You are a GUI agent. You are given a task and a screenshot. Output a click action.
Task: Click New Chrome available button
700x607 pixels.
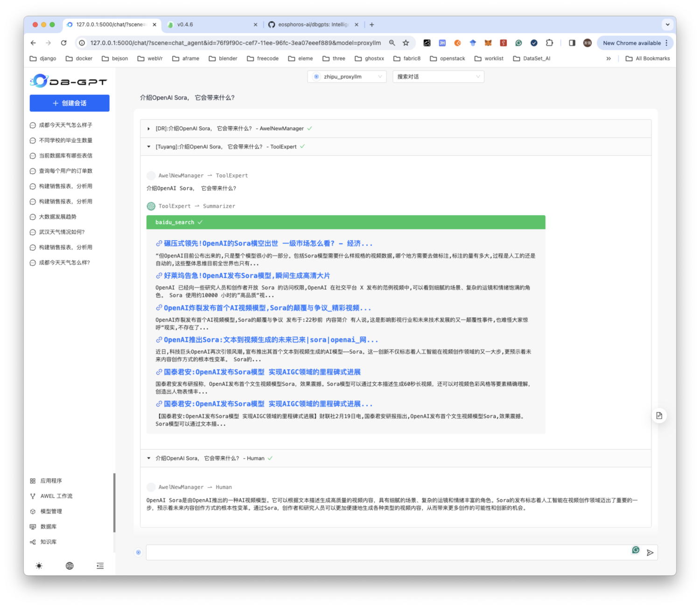[x=635, y=43]
